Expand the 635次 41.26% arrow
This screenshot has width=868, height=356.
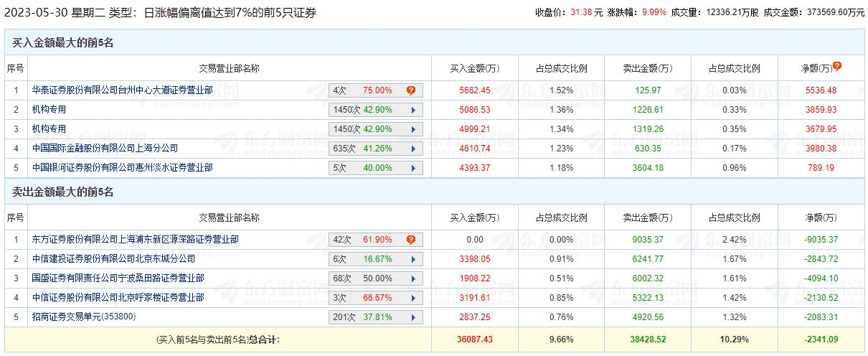click(413, 149)
